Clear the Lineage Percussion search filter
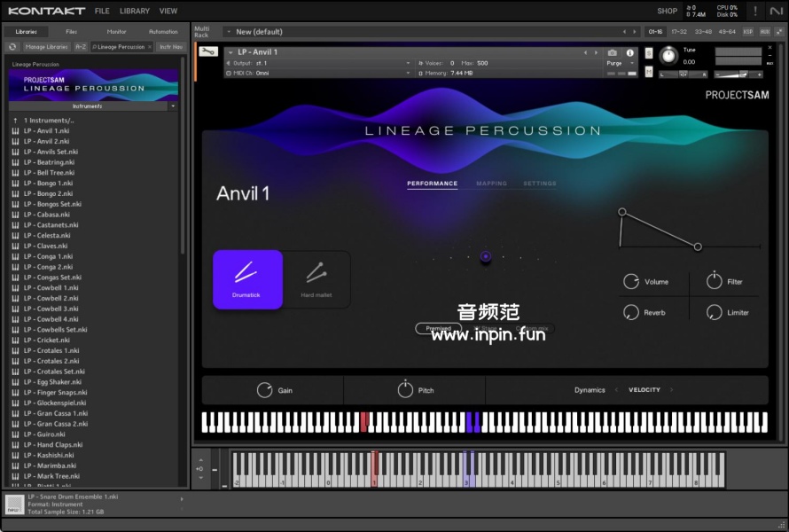 (150, 47)
